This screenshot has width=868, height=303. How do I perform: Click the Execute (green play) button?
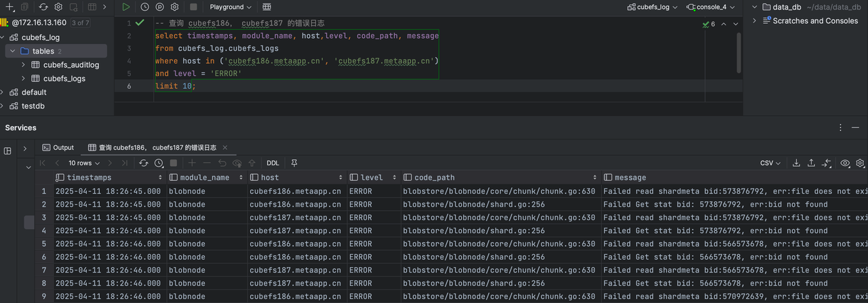[x=126, y=7]
